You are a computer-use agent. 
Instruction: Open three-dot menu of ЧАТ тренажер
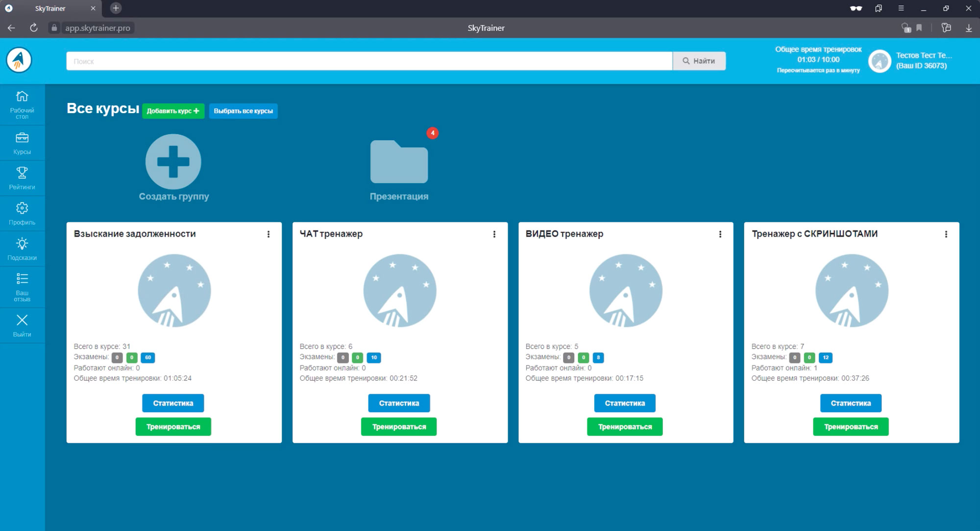tap(494, 234)
